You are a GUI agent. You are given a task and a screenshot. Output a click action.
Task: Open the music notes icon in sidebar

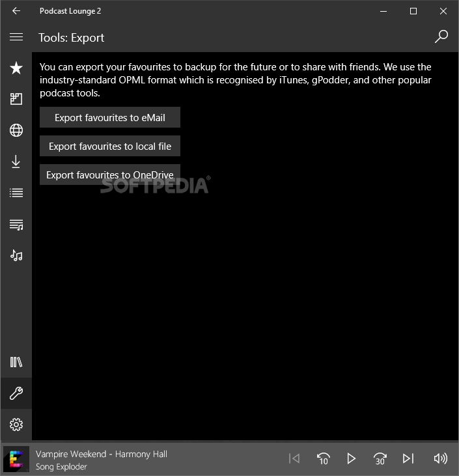(16, 255)
